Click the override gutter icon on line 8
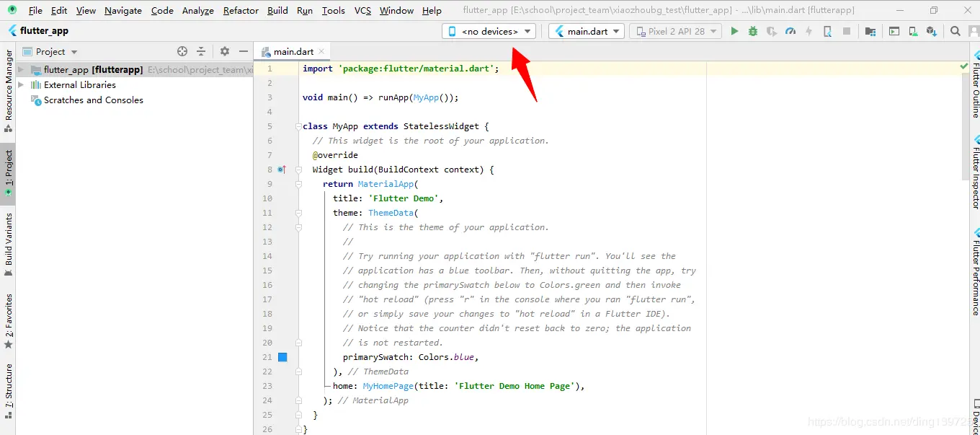Screen dimensions: 980x435 (x=282, y=170)
